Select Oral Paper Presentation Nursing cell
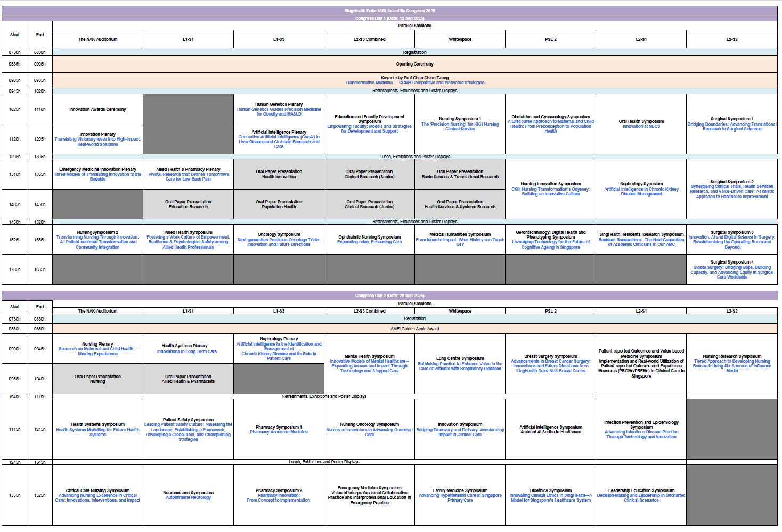Image resolution: width=782 pixels, height=532 pixels. [x=97, y=379]
